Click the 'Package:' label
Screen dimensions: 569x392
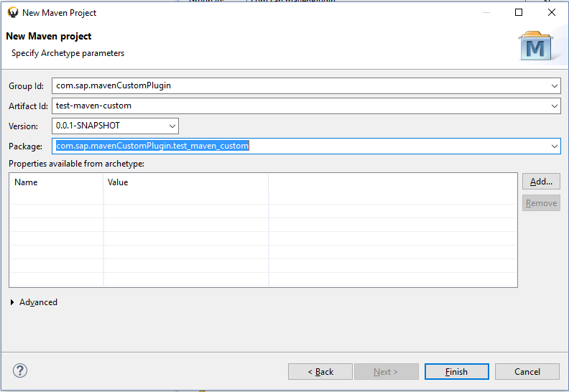tap(25, 146)
